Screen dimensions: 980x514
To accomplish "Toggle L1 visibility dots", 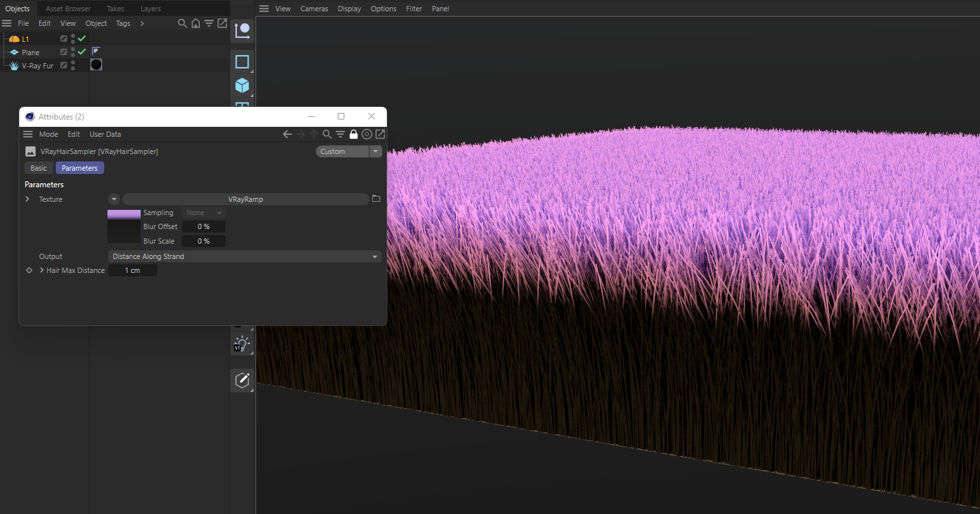I will click(x=73, y=39).
